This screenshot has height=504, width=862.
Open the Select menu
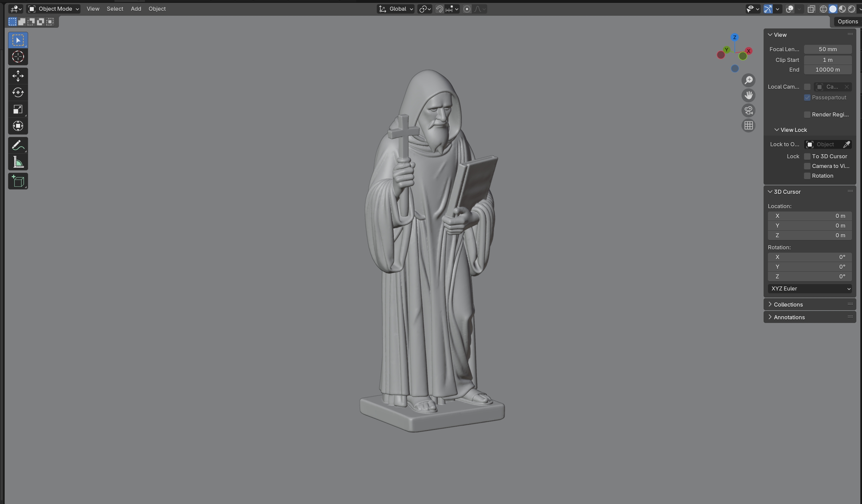point(114,9)
